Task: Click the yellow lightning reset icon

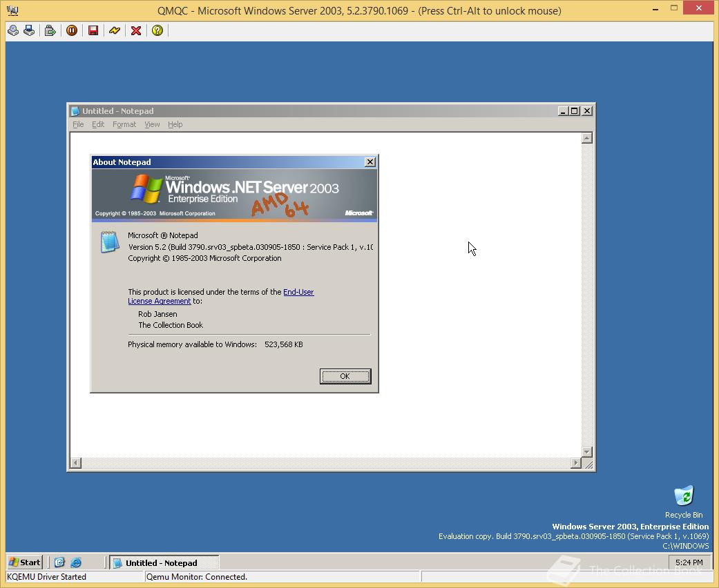Action: pyautogui.click(x=115, y=30)
